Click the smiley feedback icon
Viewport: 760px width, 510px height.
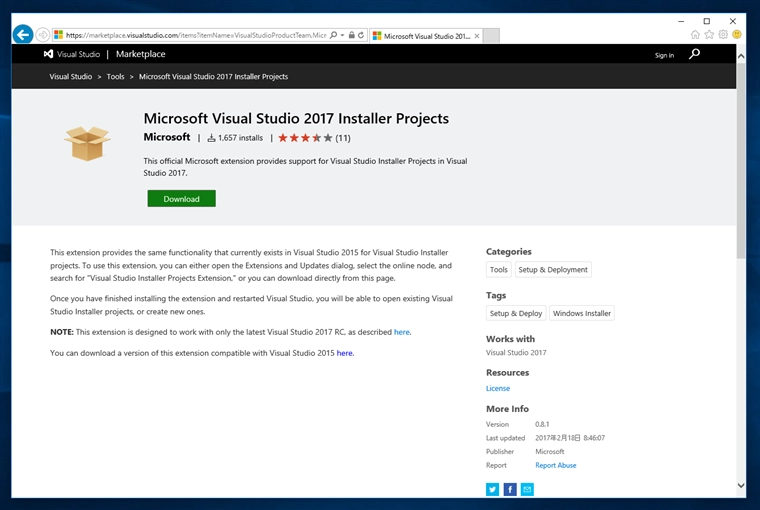tap(737, 34)
